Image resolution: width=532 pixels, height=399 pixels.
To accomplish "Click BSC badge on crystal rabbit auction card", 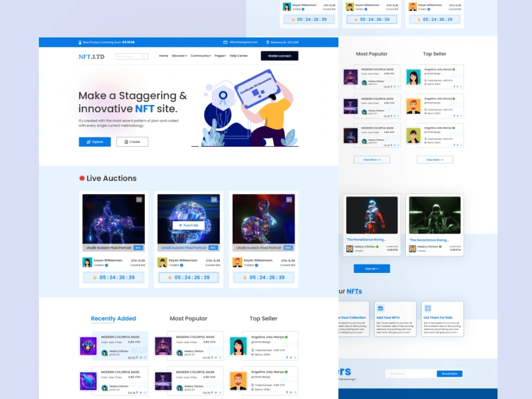I will pos(288,248).
